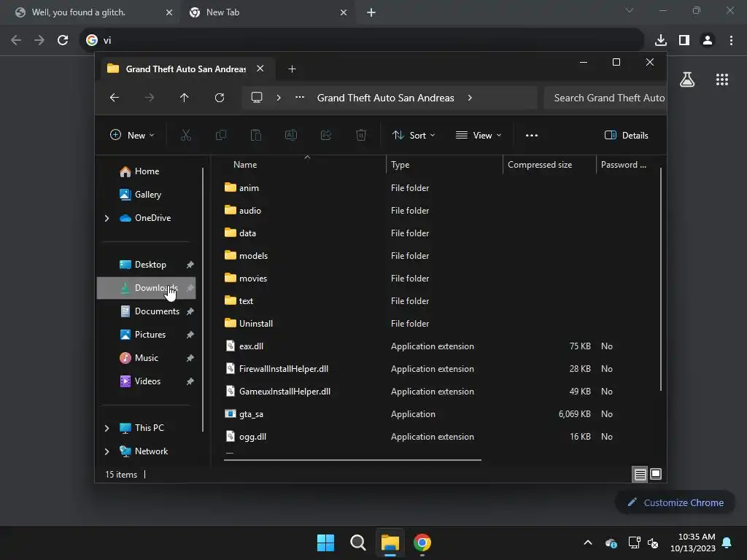Switch to details list view icon

(640, 474)
